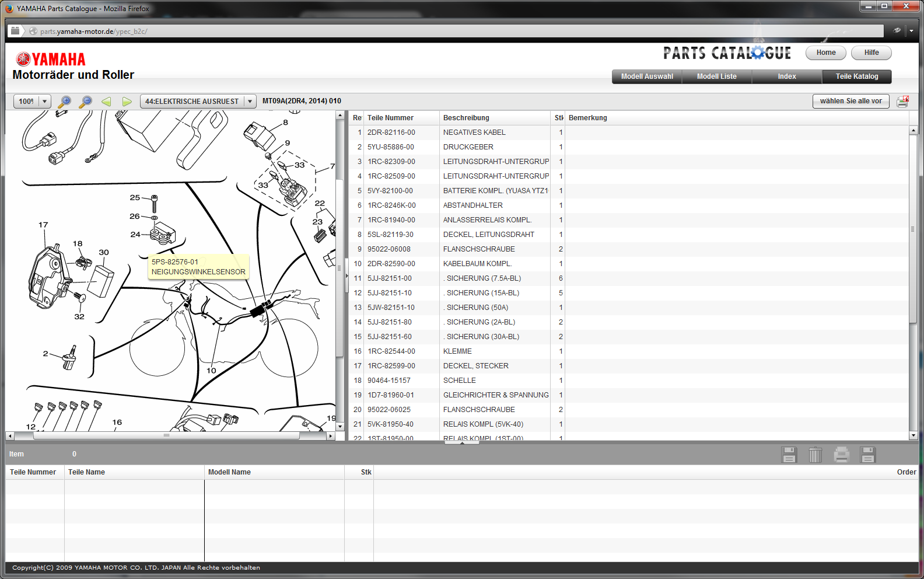
Task: Zoom out of the parts diagram
Action: click(85, 102)
